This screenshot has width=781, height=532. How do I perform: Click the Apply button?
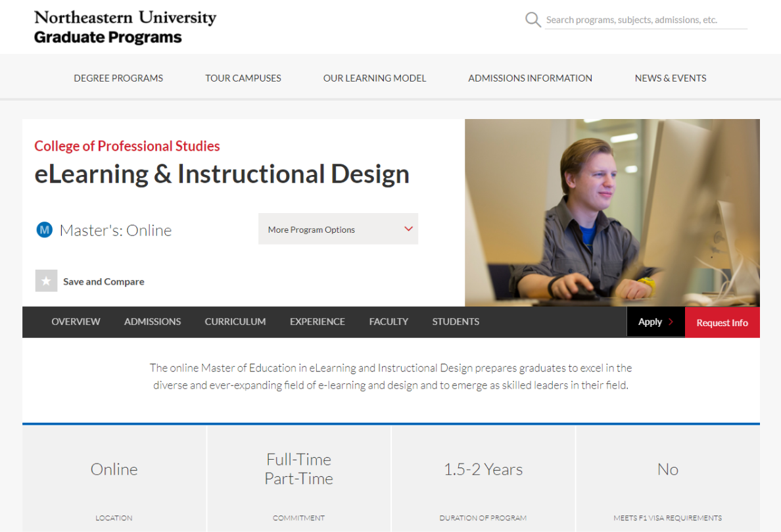pyautogui.click(x=656, y=322)
